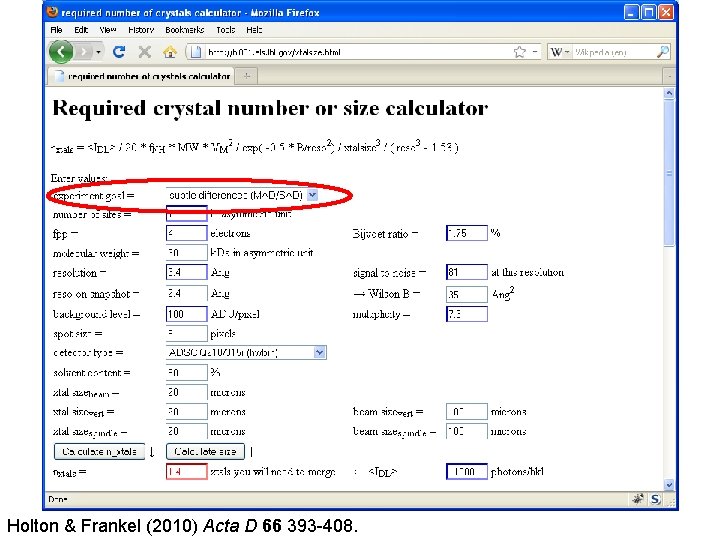Click the beam size vert input field
Viewport: 720px width, 540px height.
point(467,412)
